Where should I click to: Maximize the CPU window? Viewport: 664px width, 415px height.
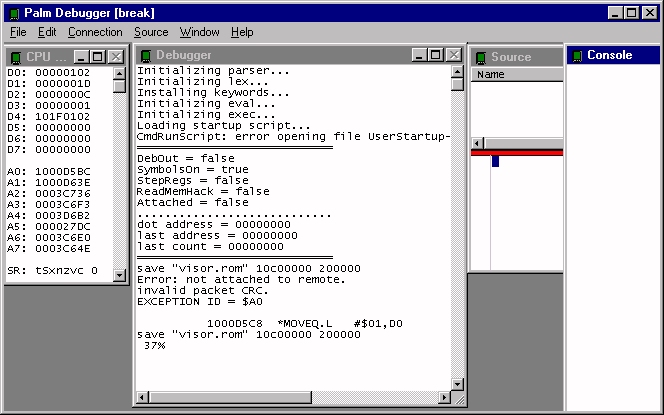pyautogui.click(x=97, y=57)
